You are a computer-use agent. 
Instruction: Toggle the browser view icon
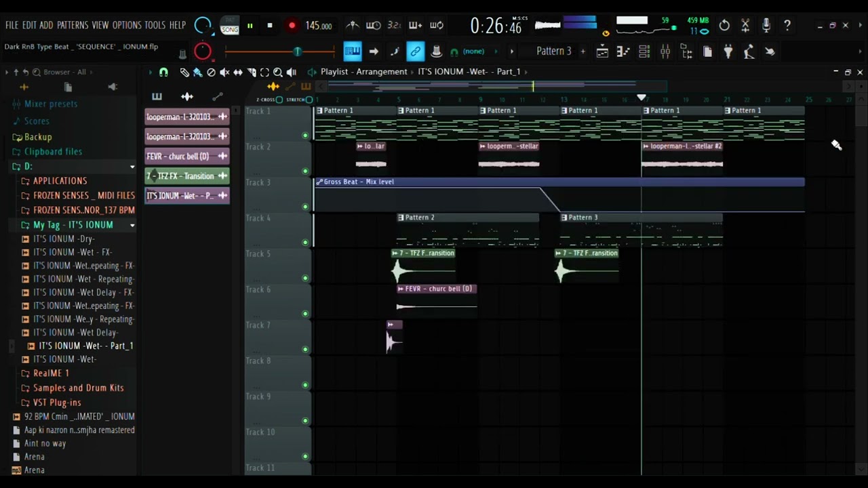pyautogui.click(x=686, y=52)
